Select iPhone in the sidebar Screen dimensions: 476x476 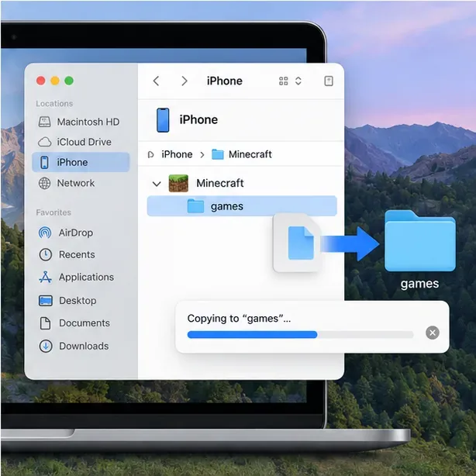(81, 162)
